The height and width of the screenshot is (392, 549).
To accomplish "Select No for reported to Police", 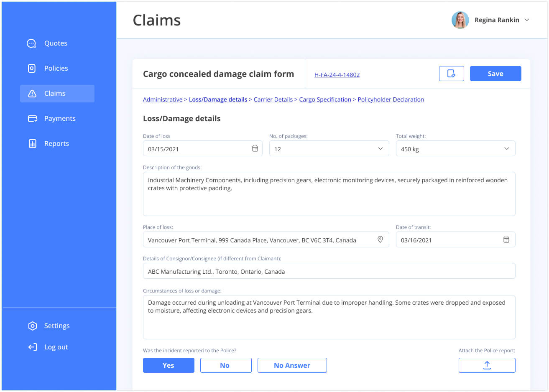I will (225, 365).
